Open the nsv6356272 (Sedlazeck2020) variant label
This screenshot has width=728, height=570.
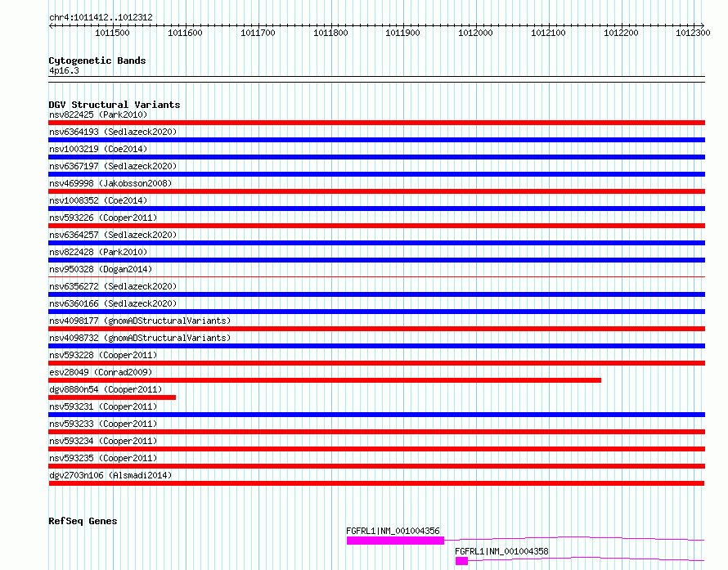(113, 286)
